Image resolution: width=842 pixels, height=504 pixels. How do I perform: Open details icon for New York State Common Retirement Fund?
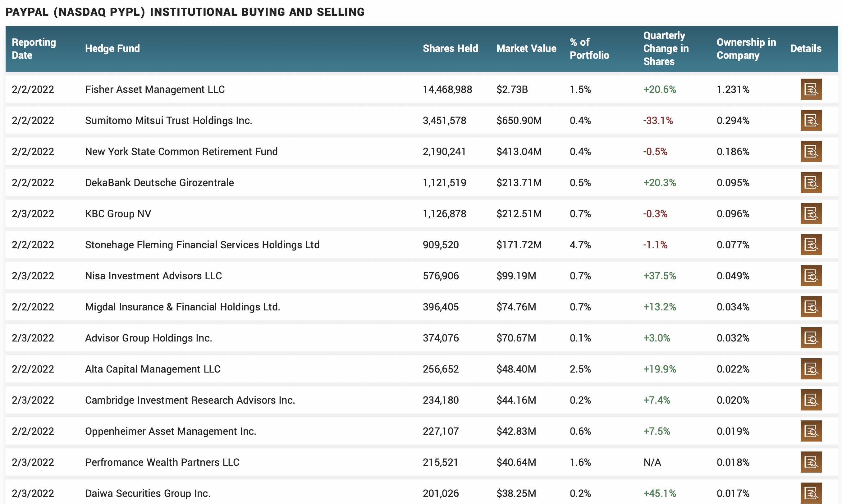pyautogui.click(x=811, y=151)
